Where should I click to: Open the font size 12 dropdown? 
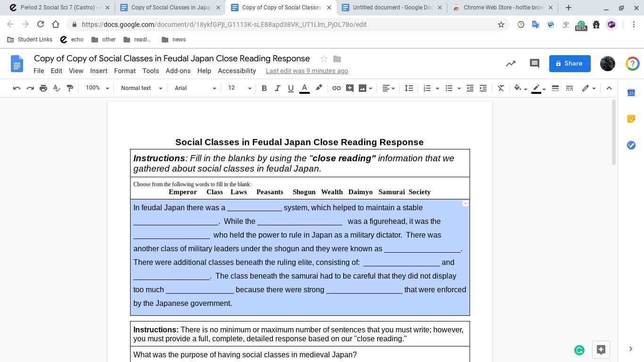coord(240,88)
